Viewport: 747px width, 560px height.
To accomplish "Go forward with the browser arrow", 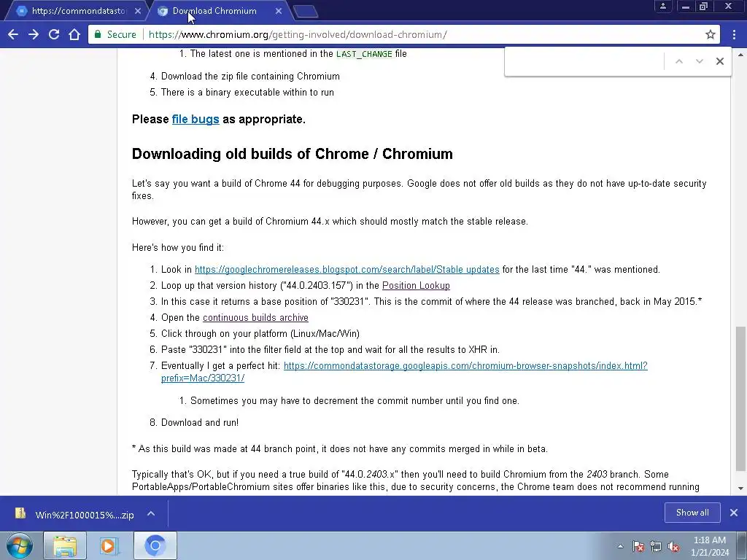I will 34,34.
